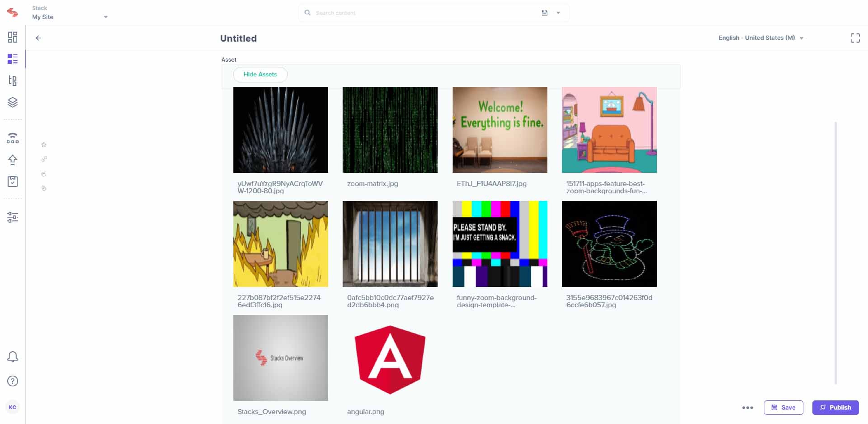Select the zoom-matrix.jpg thumbnail
The width and height of the screenshot is (868, 424).
(x=390, y=130)
